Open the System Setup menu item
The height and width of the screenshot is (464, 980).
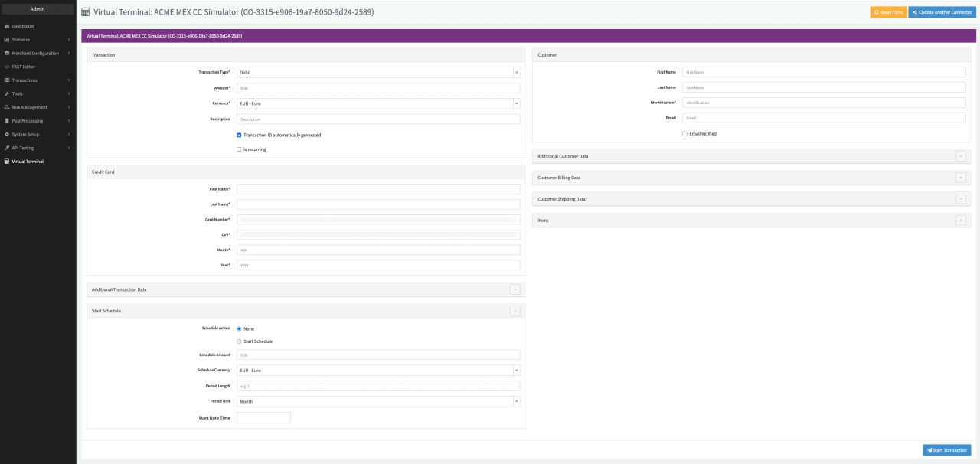click(x=25, y=134)
